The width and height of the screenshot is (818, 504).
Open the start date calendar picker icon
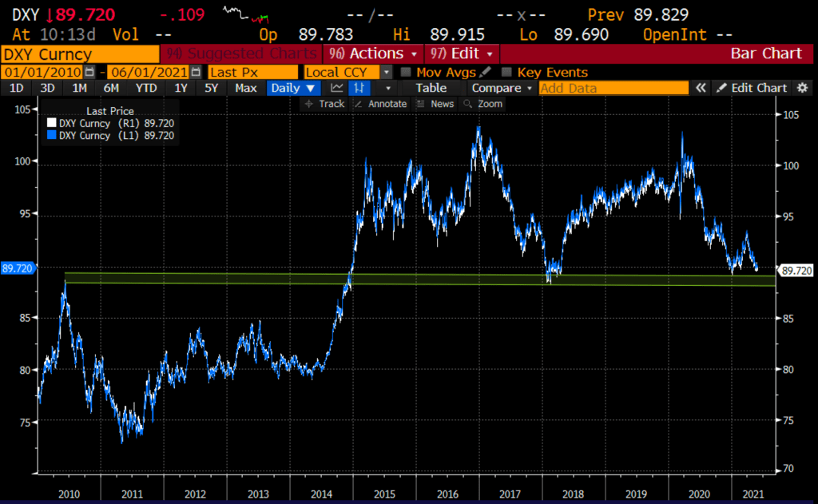click(x=89, y=72)
